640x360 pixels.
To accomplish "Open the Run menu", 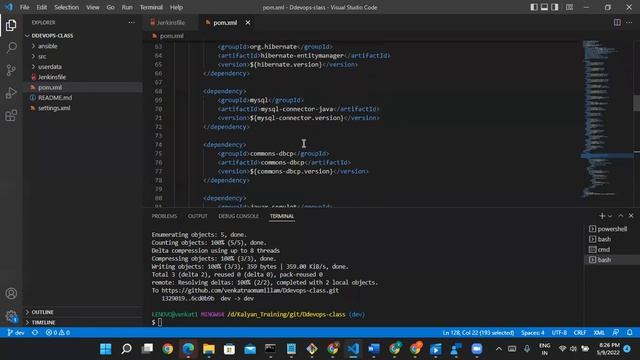I will pos(127,7).
